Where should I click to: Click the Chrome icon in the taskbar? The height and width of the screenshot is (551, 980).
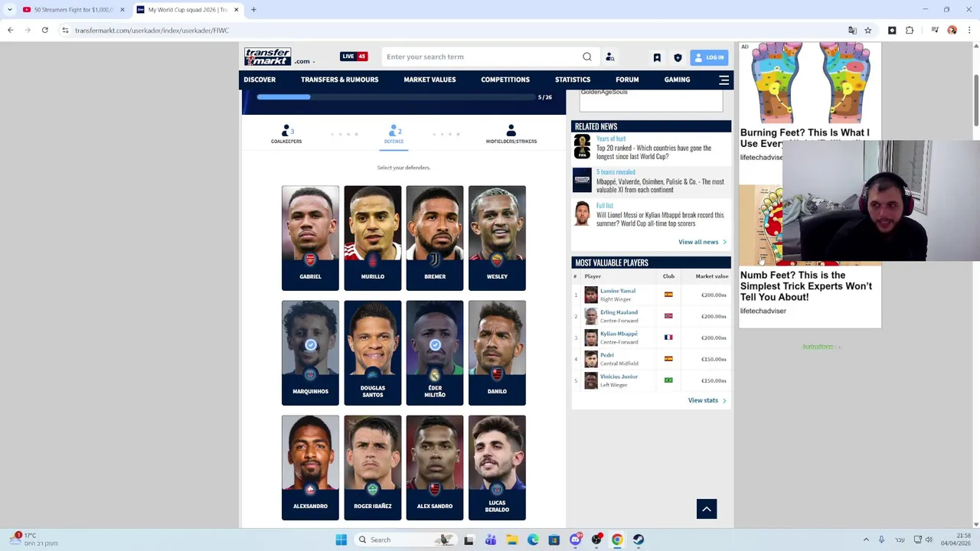pyautogui.click(x=617, y=540)
